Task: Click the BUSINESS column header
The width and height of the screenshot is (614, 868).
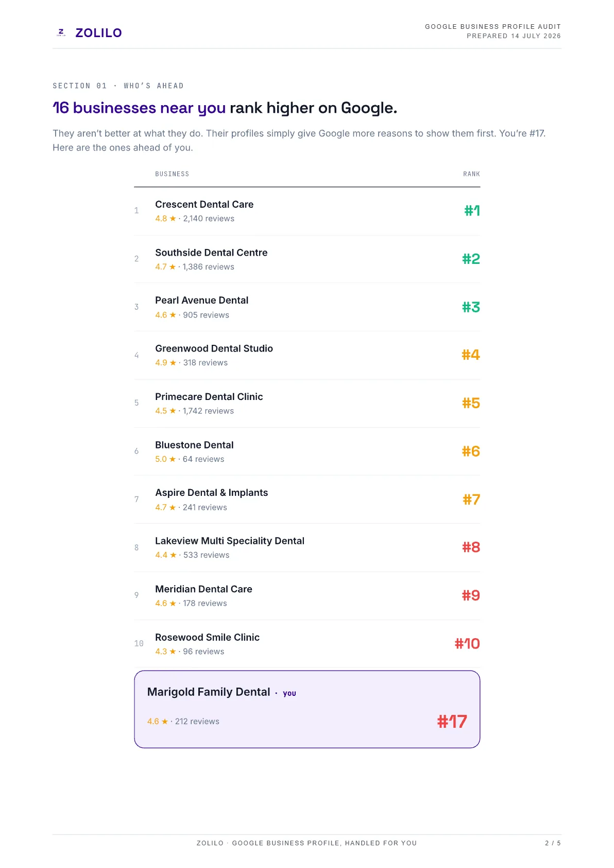Action: 172,174
